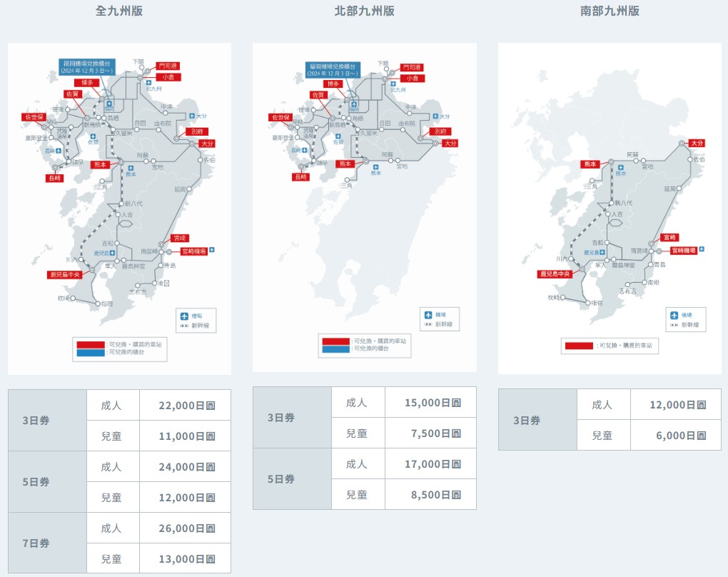Click the blue legend swatch under Northern Kyushu map

pyautogui.click(x=335, y=349)
